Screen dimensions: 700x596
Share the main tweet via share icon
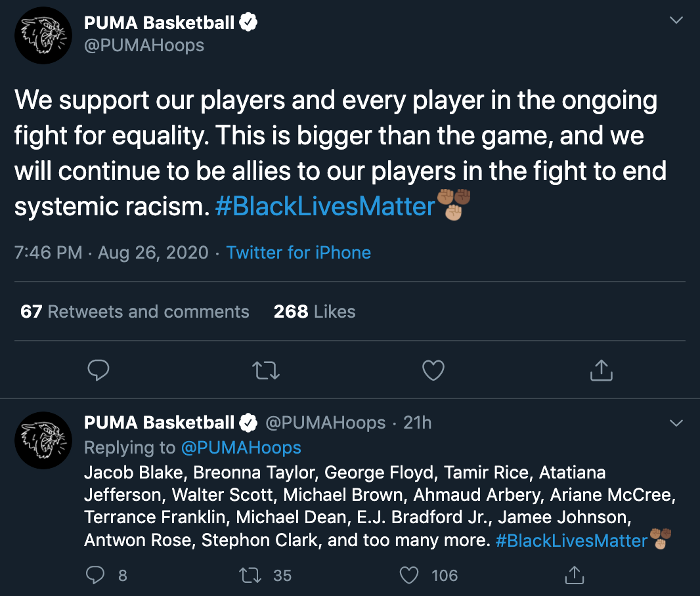coord(602,370)
